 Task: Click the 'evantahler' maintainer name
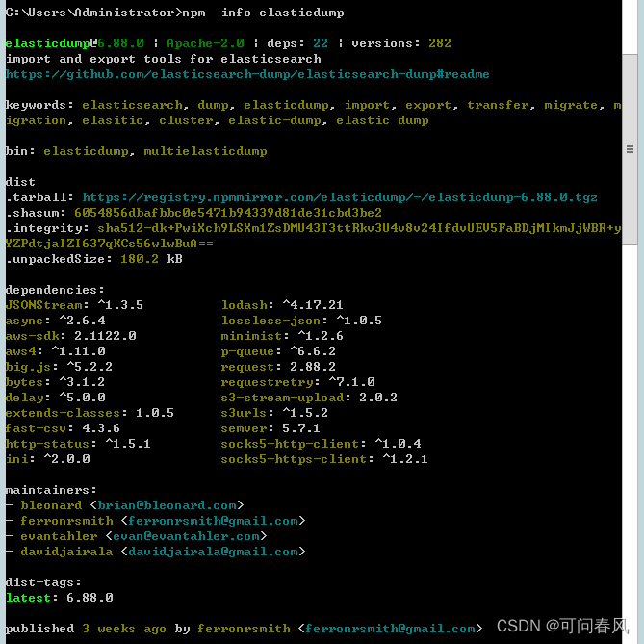pyautogui.click(x=59, y=536)
